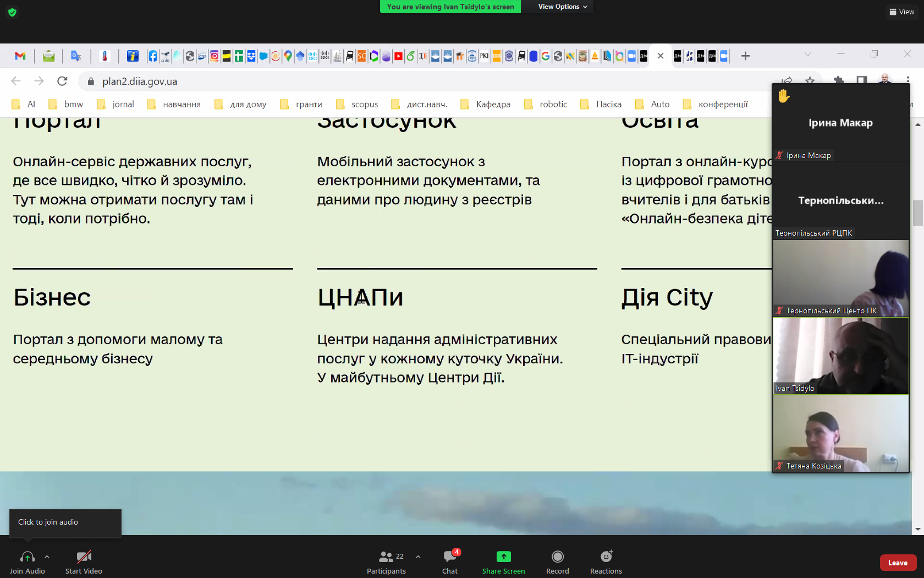Click the scrollbar down arrow

tap(917, 530)
